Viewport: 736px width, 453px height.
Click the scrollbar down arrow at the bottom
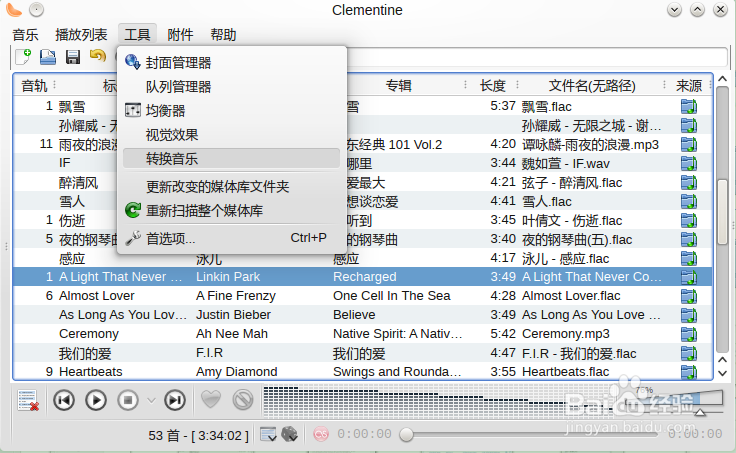click(x=723, y=373)
